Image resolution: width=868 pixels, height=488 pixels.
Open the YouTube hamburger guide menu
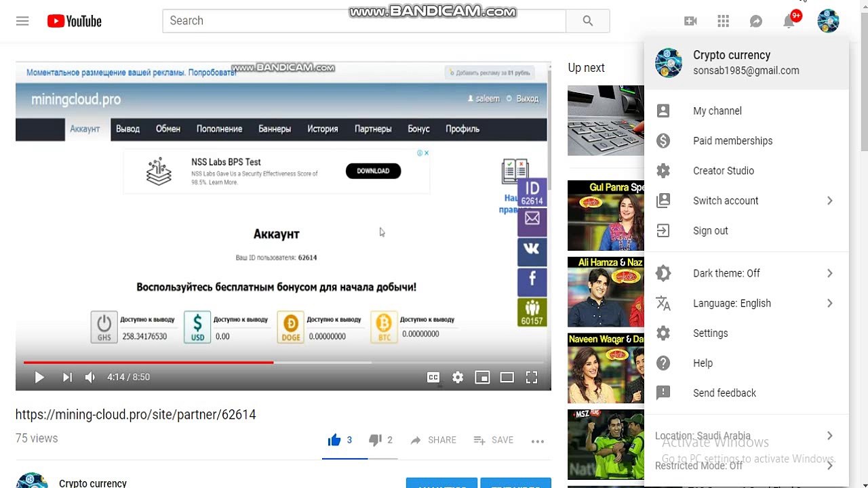point(22,21)
